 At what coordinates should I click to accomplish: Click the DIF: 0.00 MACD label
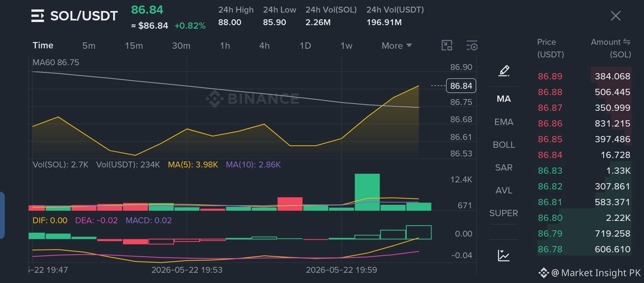[x=50, y=221]
